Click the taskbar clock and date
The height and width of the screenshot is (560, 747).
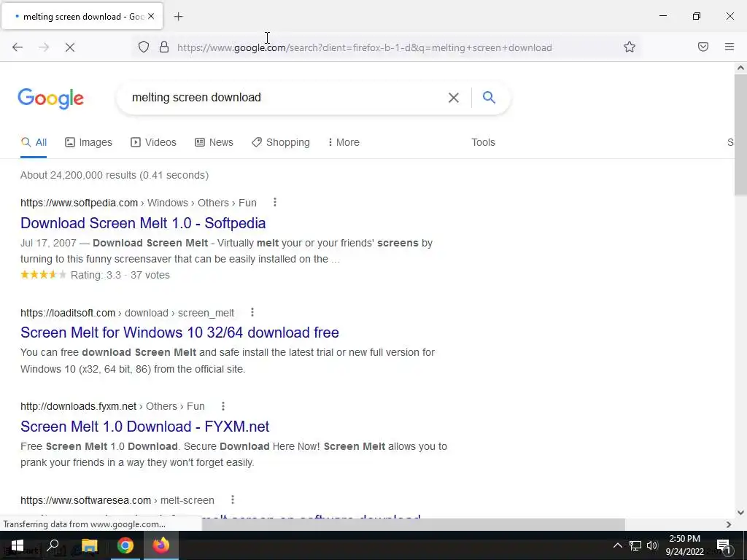[x=684, y=545]
